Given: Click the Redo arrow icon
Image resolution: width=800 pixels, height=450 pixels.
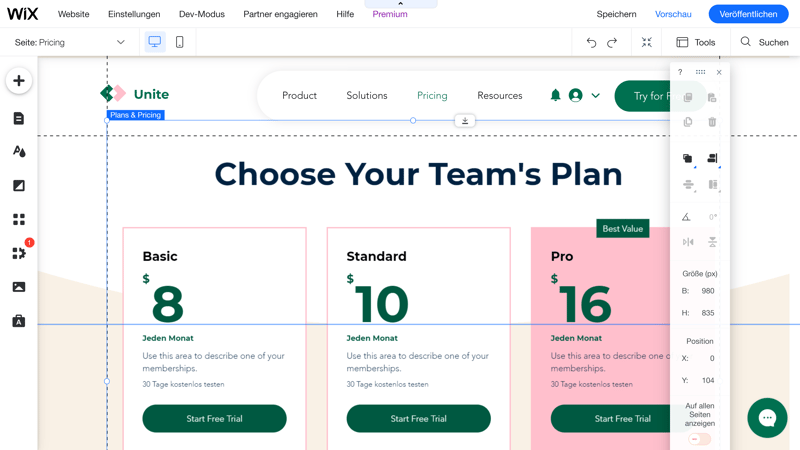Looking at the screenshot, I should click(612, 42).
